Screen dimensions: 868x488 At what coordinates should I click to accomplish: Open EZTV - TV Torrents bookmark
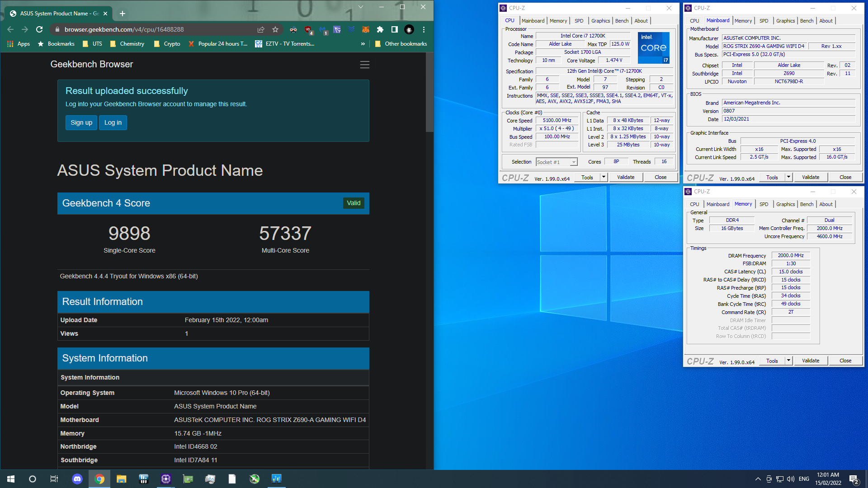pos(284,44)
